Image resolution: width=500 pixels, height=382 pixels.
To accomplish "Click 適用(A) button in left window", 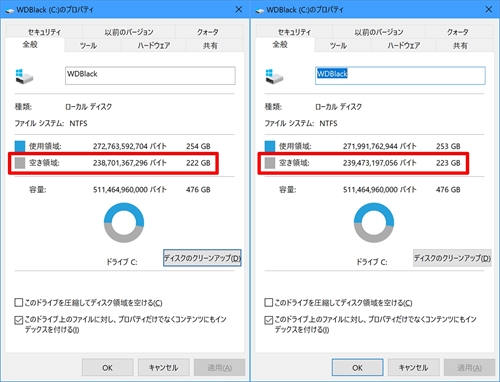I will tap(220, 368).
